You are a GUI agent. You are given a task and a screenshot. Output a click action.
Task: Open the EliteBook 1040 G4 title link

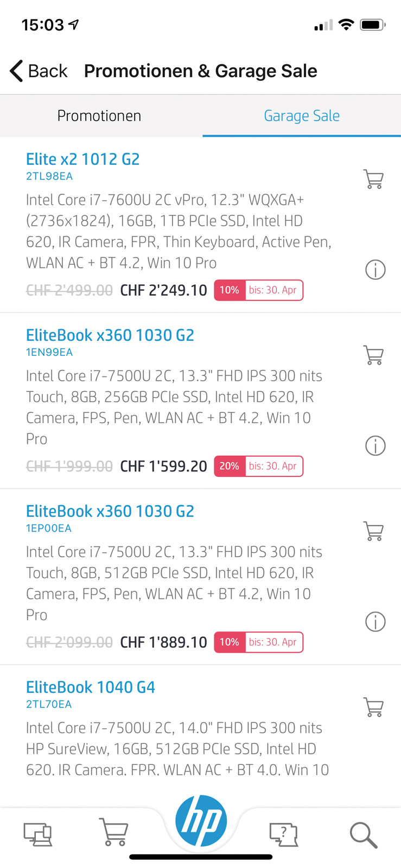91,687
